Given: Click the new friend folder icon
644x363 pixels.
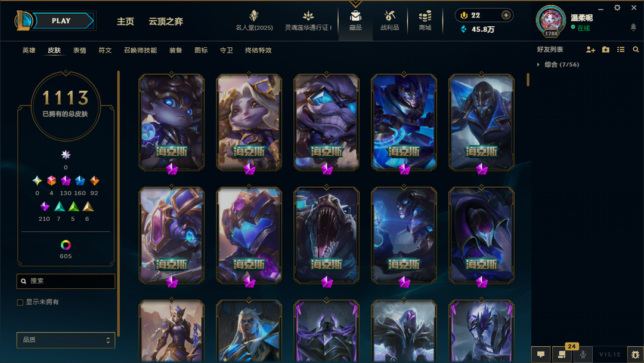Looking at the screenshot, I should (606, 50).
